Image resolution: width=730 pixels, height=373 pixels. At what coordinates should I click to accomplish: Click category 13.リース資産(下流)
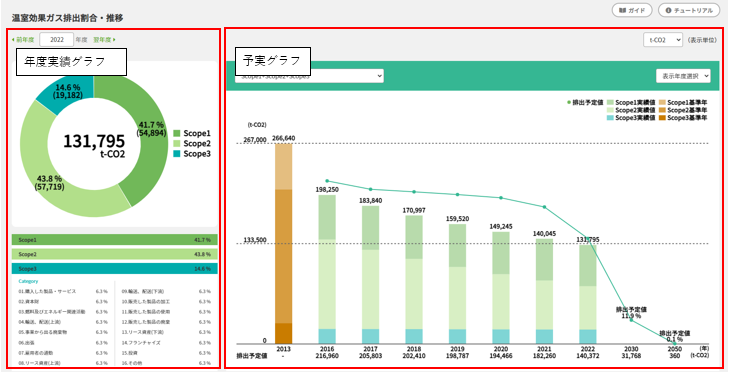tap(142, 332)
